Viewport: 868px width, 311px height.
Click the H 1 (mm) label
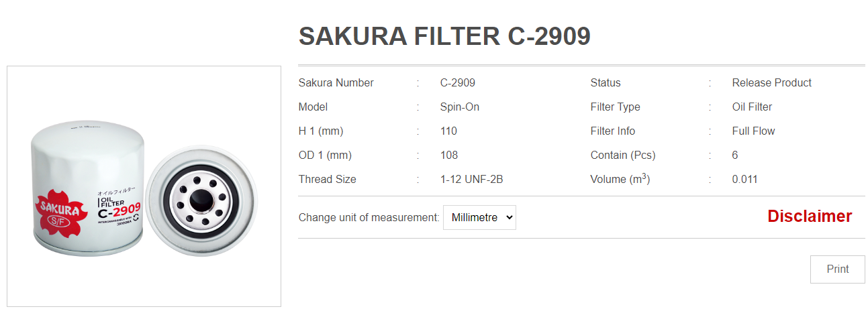click(321, 131)
